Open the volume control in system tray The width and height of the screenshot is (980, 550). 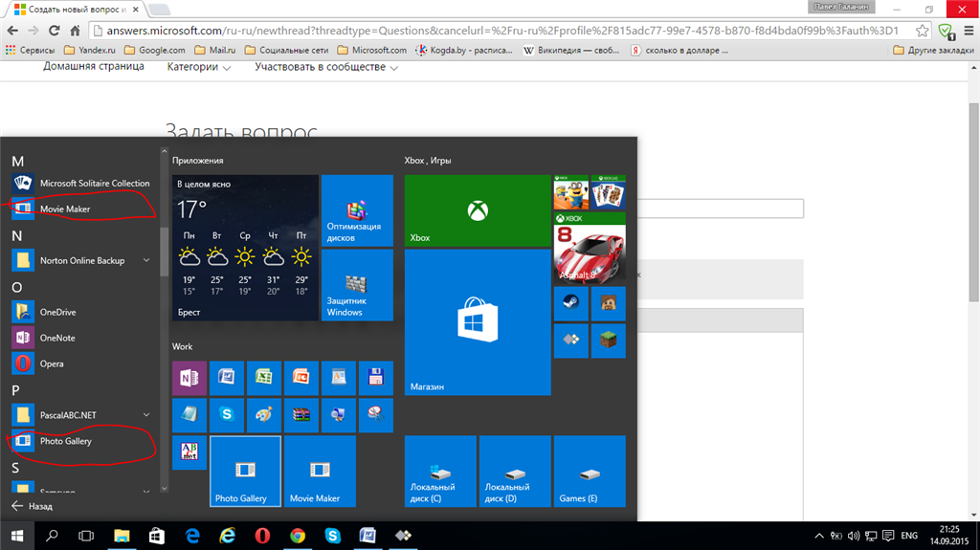coord(853,536)
